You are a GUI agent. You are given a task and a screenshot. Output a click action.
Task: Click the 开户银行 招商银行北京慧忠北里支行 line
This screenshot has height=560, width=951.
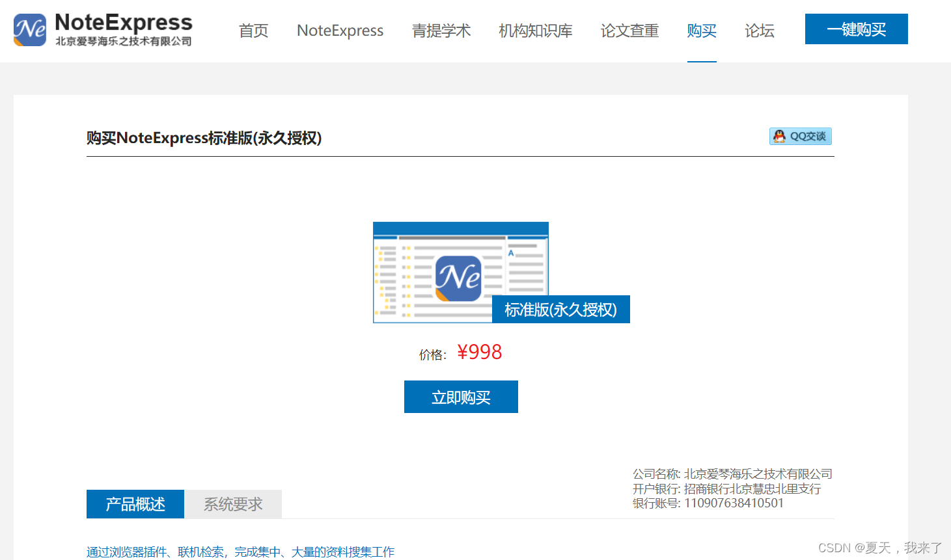coord(726,488)
